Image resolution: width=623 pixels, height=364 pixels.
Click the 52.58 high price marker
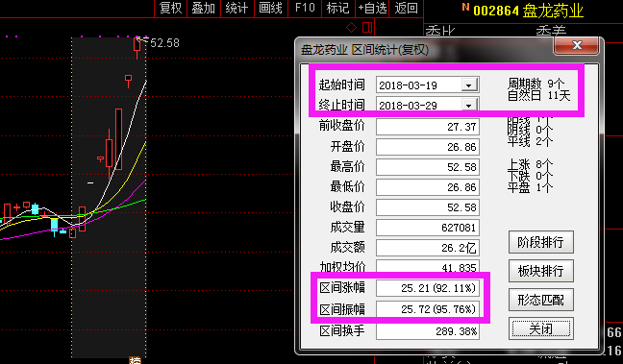(164, 43)
